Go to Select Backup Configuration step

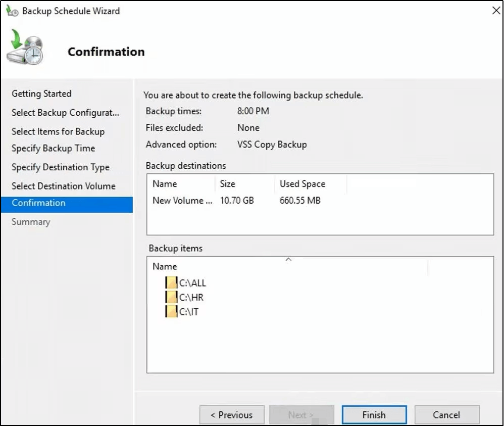pyautogui.click(x=65, y=112)
